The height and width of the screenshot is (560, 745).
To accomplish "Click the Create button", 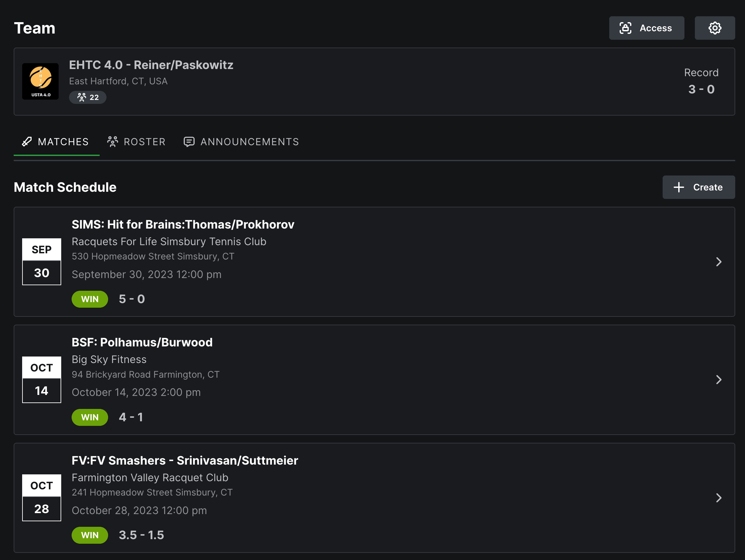I will tap(698, 187).
